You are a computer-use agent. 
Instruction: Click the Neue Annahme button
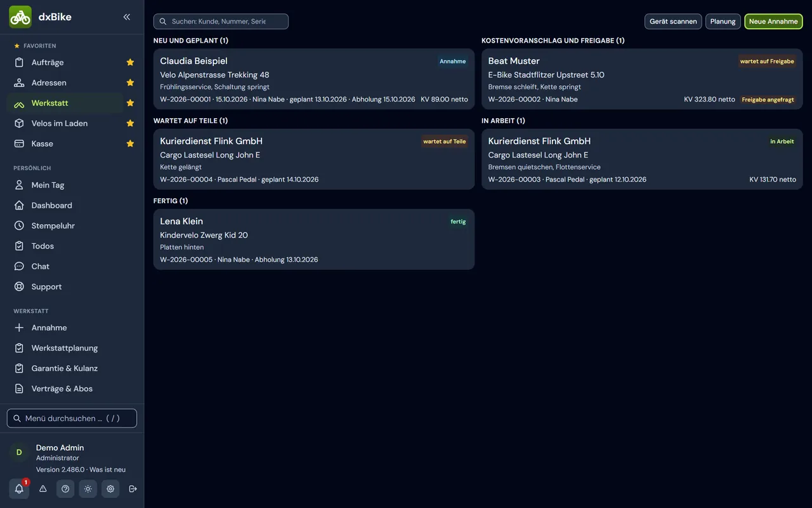coord(773,22)
